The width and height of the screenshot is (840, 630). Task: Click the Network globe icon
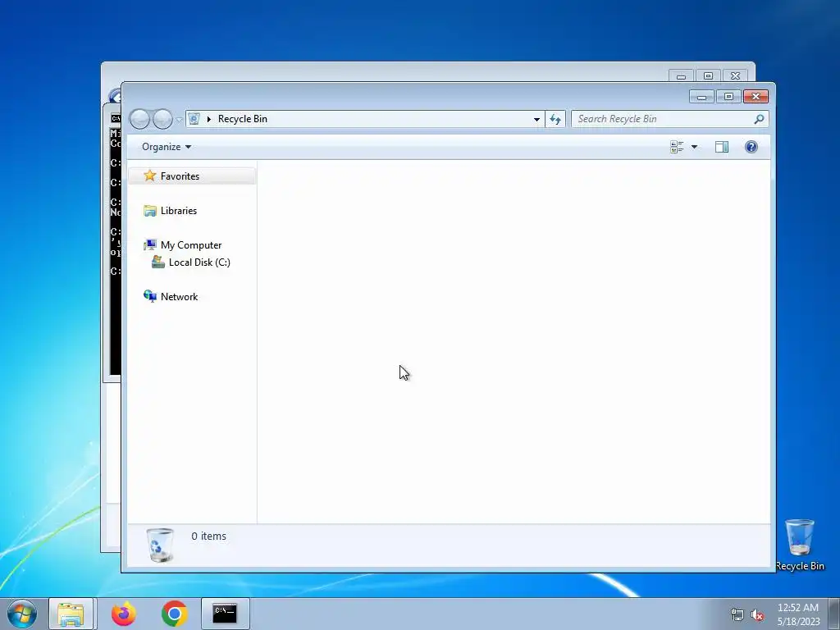pos(150,296)
